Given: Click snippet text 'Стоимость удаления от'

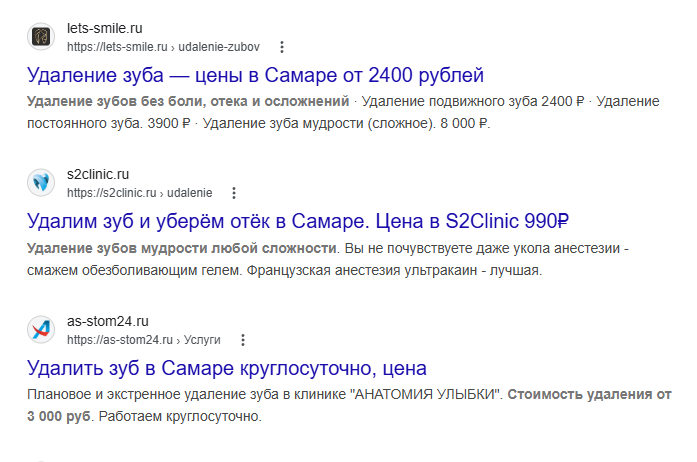Looking at the screenshot, I should pyautogui.click(x=589, y=394).
